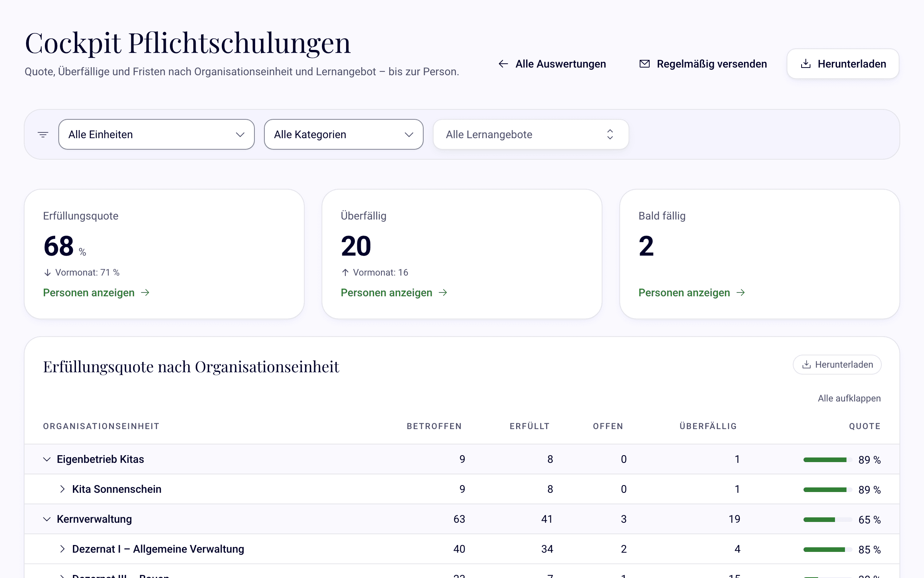Click the ÜBERFÄLLIG column header
Screen dimensions: 924x578
coord(708,426)
